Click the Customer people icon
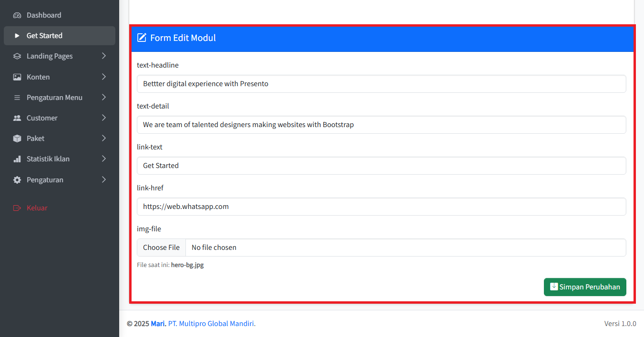Viewport: 644px width, 337px height. click(x=17, y=118)
